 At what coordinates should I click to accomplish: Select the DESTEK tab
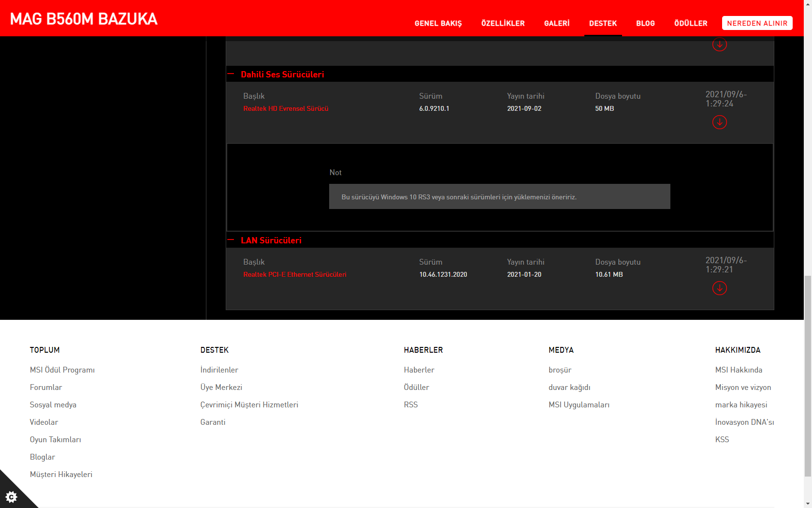(603, 23)
